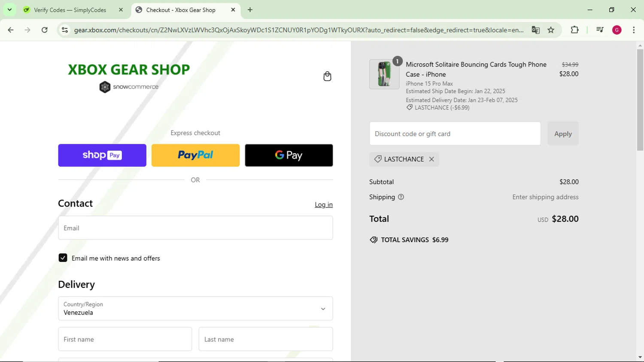Bookmark this page with star icon
The height and width of the screenshot is (362, 644).
click(551, 30)
